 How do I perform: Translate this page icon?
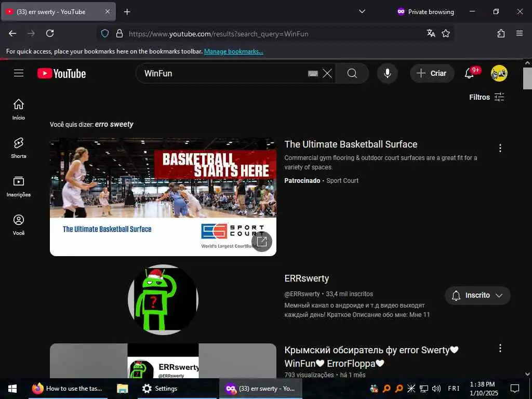pyautogui.click(x=431, y=33)
